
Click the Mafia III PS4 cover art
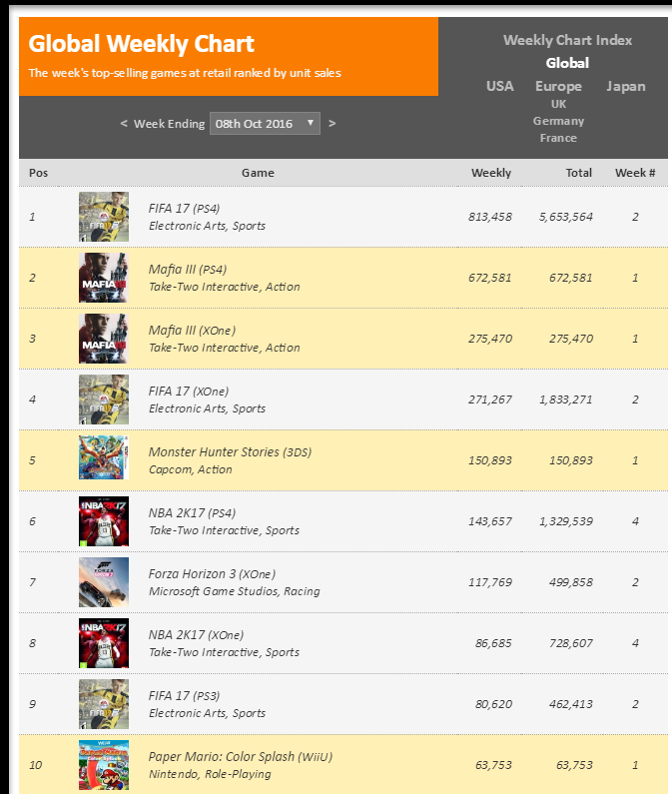point(104,278)
